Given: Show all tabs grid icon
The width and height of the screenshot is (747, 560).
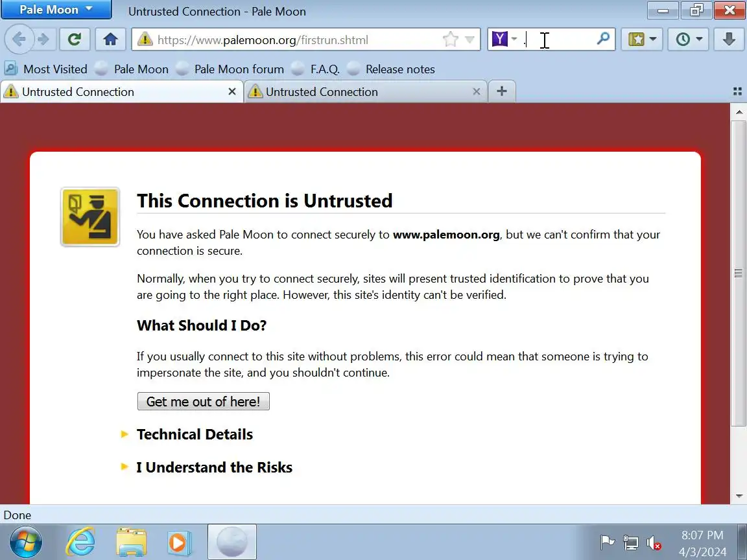Looking at the screenshot, I should coord(737,91).
